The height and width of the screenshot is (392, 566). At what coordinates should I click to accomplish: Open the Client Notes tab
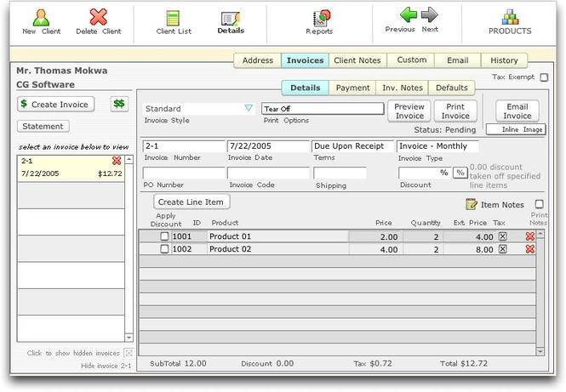pos(357,60)
